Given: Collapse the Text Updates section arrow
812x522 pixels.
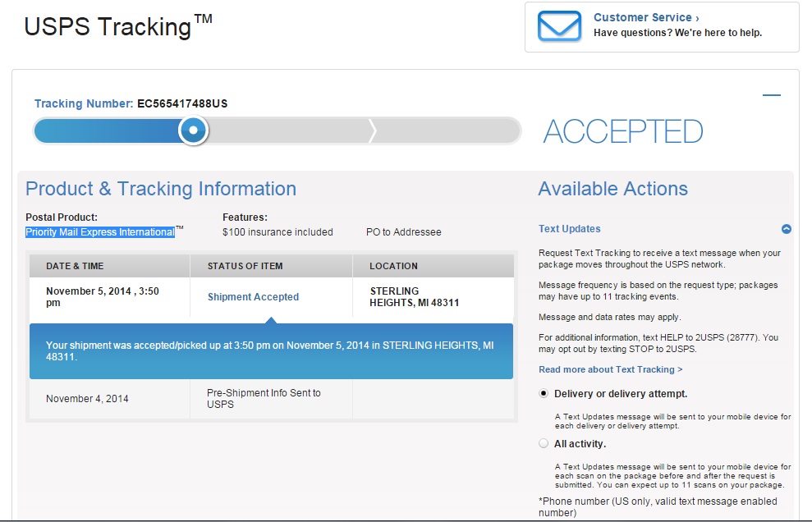Looking at the screenshot, I should 786,229.
